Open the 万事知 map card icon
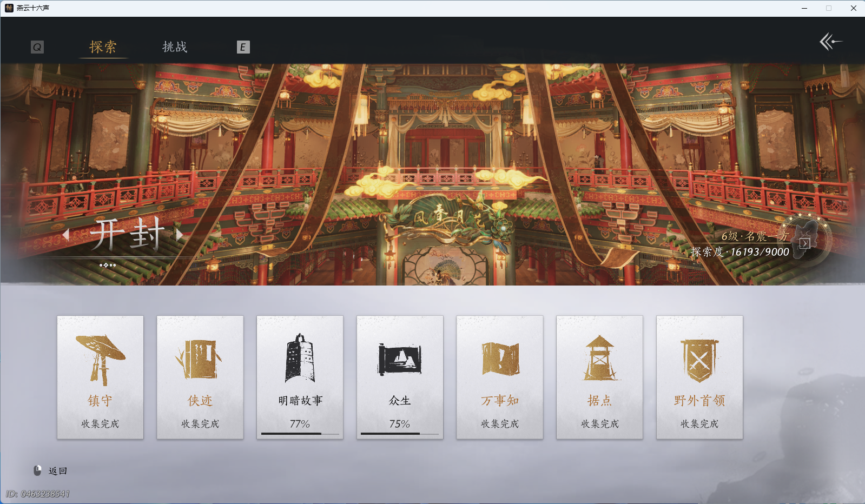The width and height of the screenshot is (865, 504). pyautogui.click(x=500, y=359)
